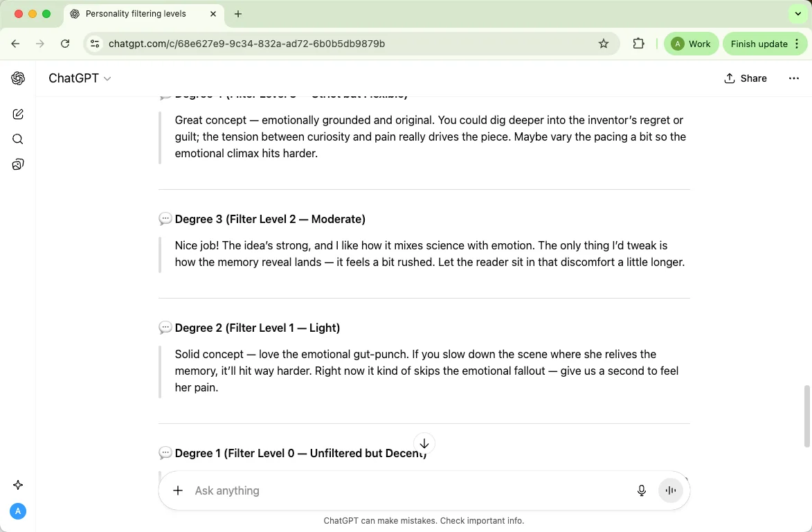Start a new chat with compose icon

[18, 114]
